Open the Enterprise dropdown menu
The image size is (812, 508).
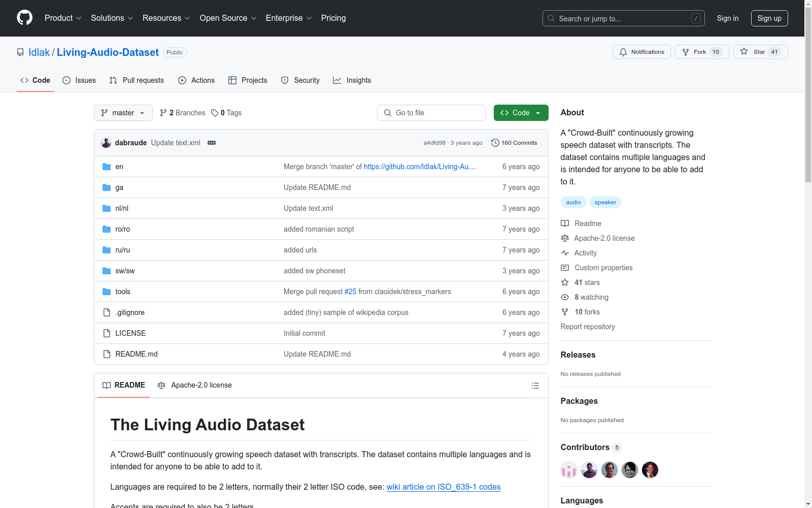(x=289, y=18)
